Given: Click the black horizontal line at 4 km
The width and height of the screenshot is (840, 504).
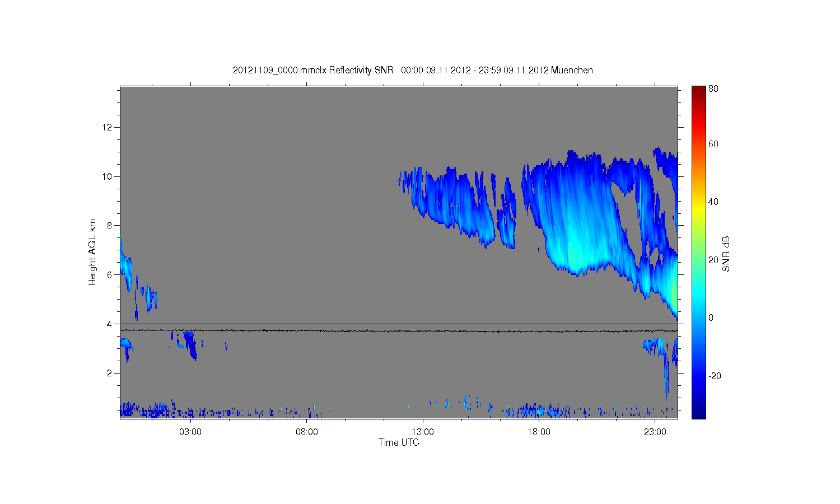Looking at the screenshot, I should 399,324.
